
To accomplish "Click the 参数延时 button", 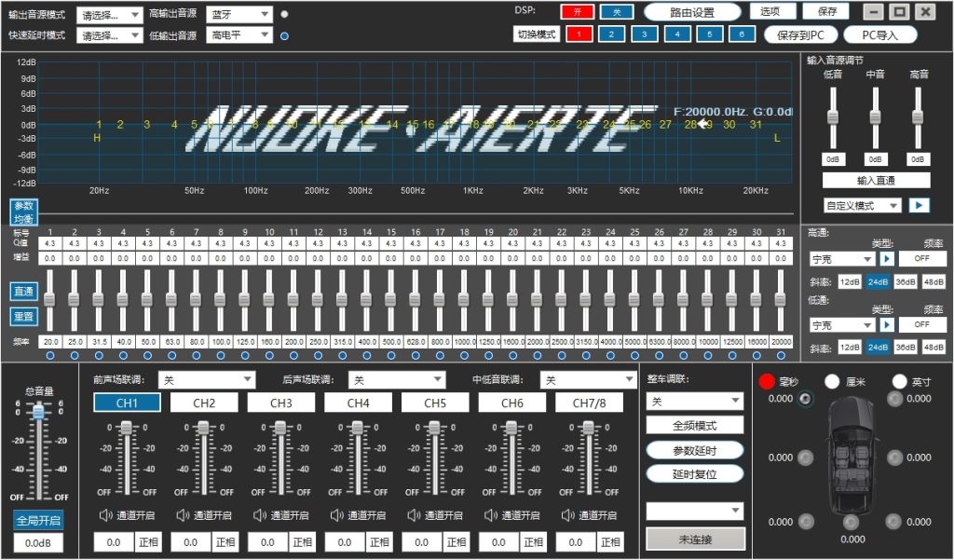I will [x=695, y=450].
